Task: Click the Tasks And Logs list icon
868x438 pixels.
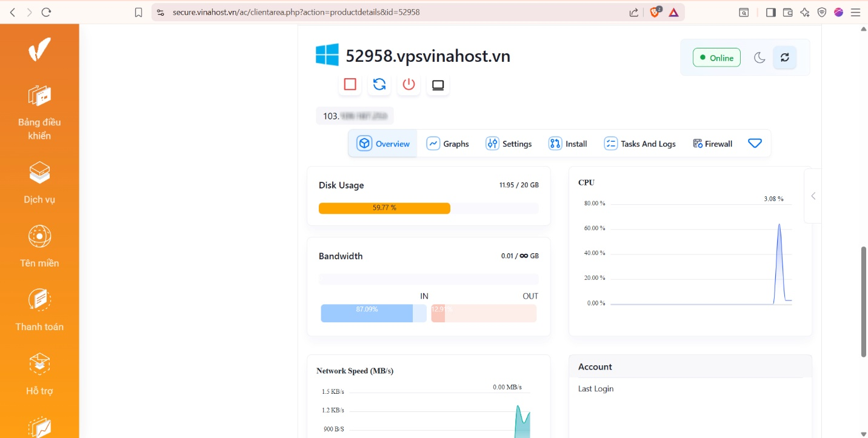Action: pyautogui.click(x=610, y=144)
